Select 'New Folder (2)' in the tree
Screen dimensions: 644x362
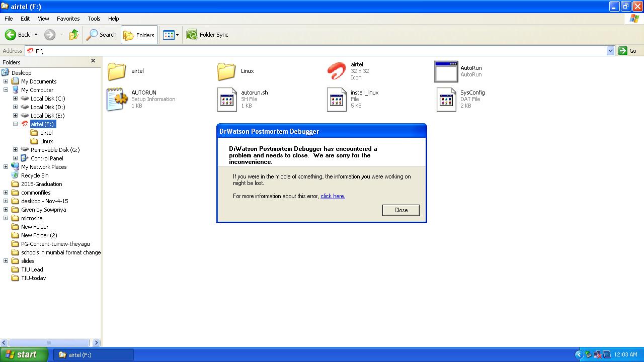pos(39,235)
